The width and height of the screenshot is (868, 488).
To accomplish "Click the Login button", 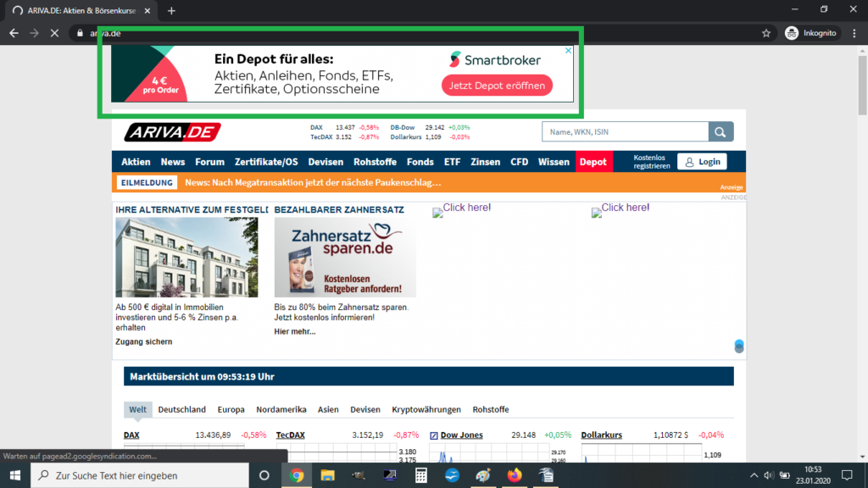I will (702, 162).
